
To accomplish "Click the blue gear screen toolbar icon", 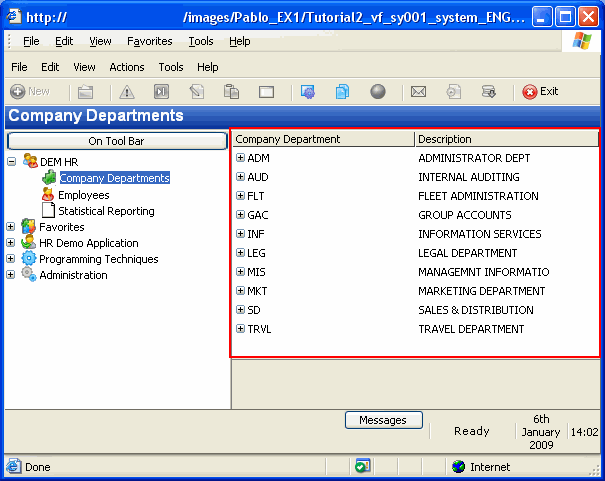I will [x=308, y=92].
